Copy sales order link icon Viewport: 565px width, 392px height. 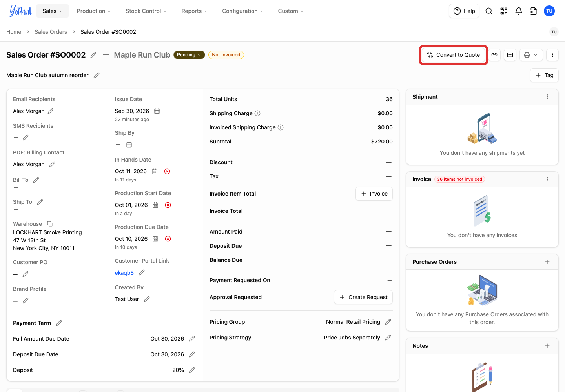(x=494, y=55)
